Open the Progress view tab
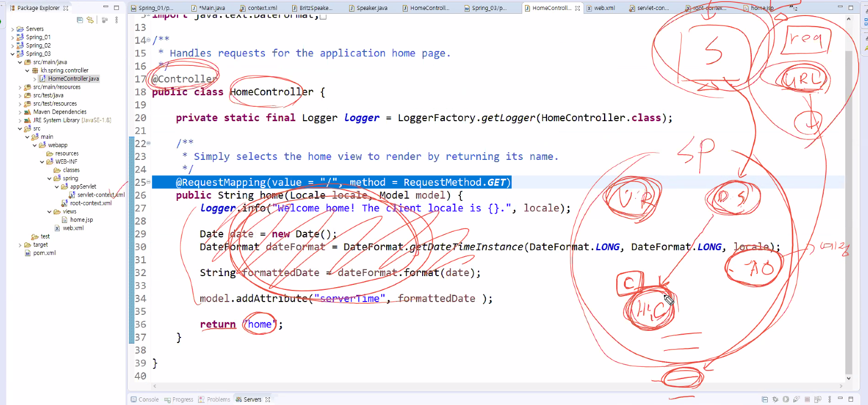This screenshot has width=868, height=405. [x=179, y=399]
